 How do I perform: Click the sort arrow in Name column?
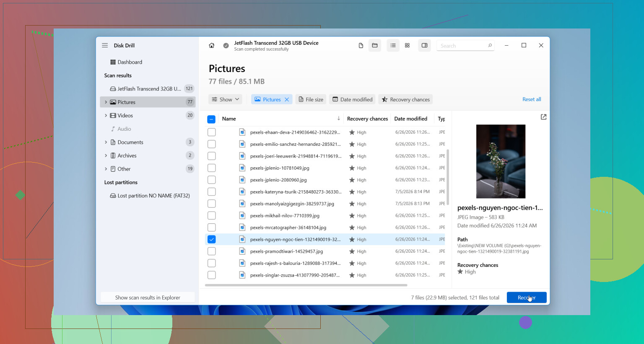pos(338,119)
